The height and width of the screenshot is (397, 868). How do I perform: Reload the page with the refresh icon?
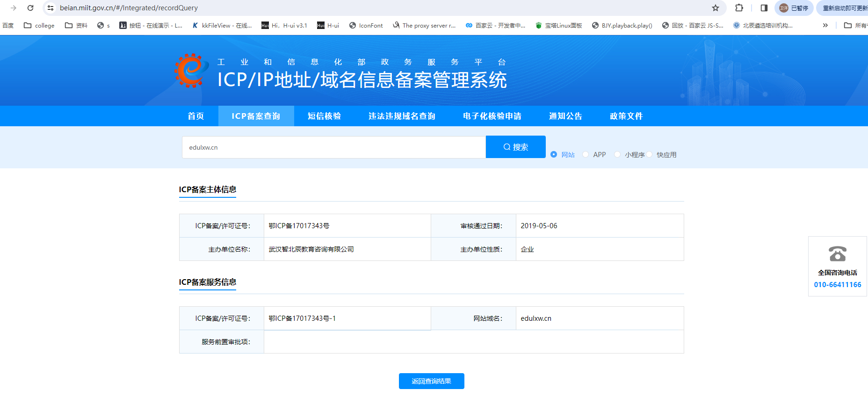pos(30,8)
